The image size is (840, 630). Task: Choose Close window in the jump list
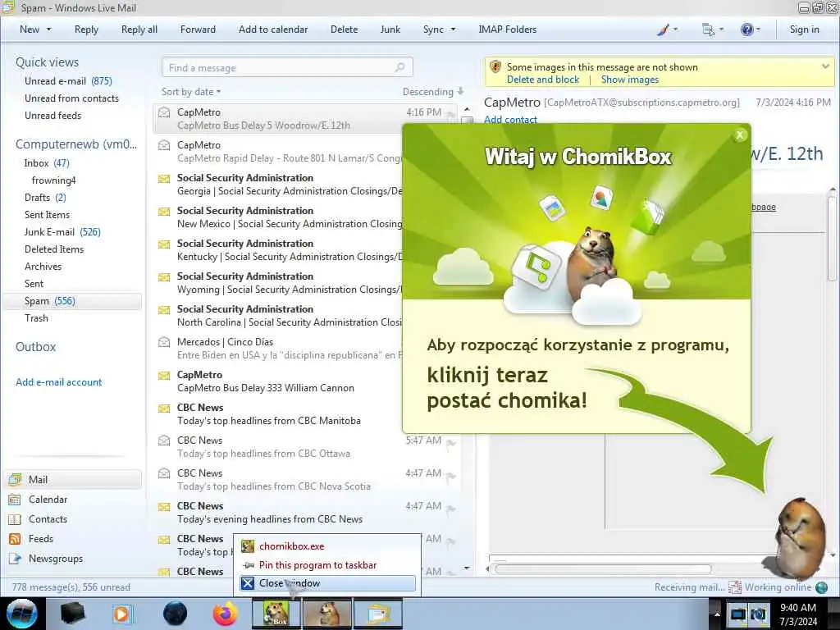coord(327,583)
